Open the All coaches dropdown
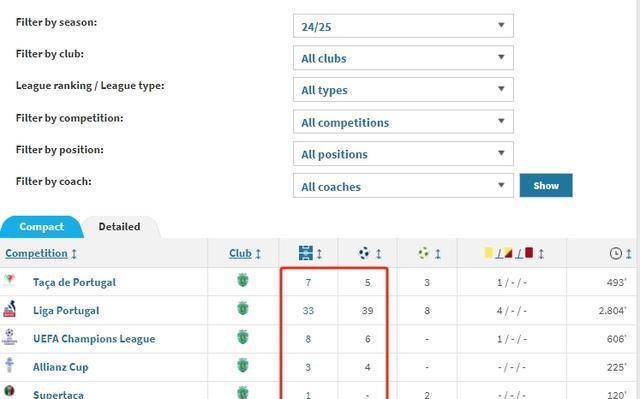 [x=403, y=186]
